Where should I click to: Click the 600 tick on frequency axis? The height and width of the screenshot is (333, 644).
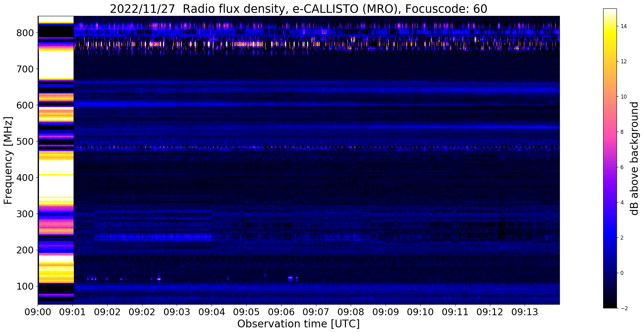(x=25, y=105)
